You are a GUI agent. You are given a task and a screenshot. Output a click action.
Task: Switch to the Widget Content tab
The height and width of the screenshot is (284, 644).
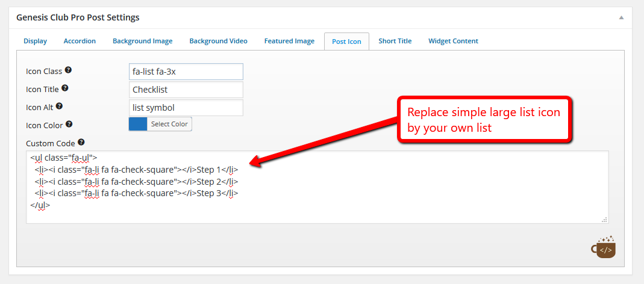[453, 41]
